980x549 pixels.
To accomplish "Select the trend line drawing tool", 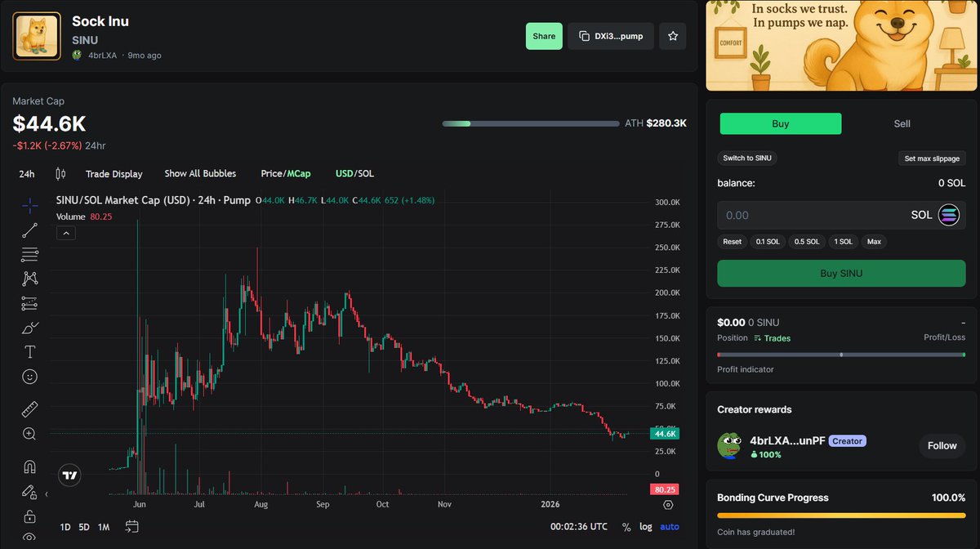I will (30, 230).
